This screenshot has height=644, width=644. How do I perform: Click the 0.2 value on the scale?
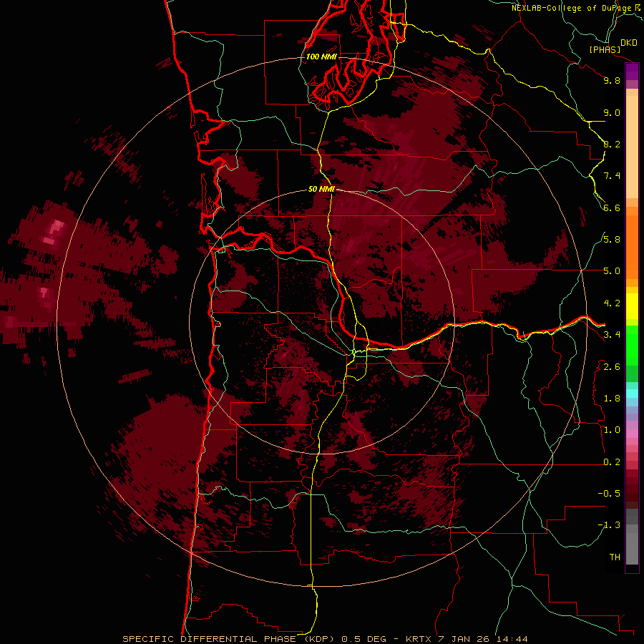[x=612, y=462]
